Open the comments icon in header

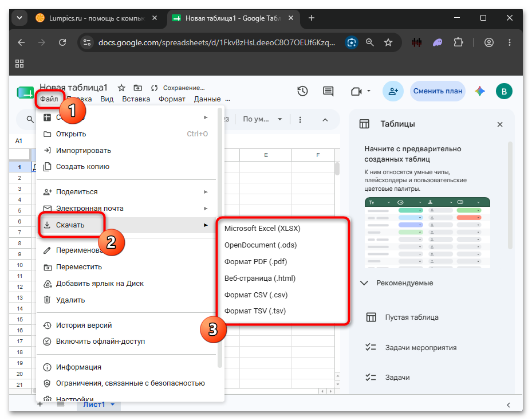[x=328, y=91]
